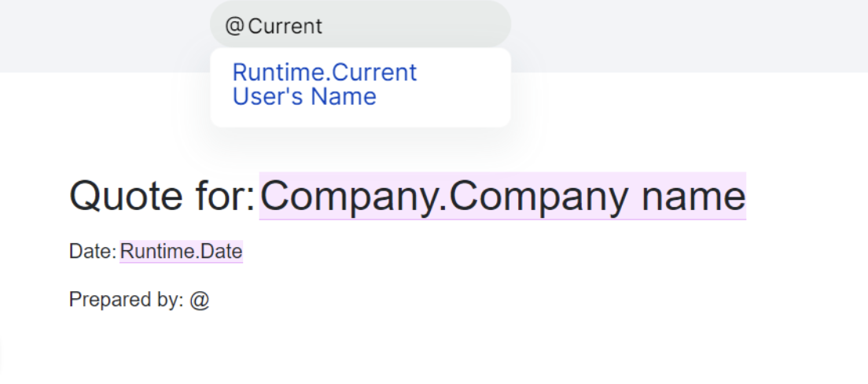This screenshot has width=868, height=384.
Task: Click the @Current search input field
Action: point(360,24)
